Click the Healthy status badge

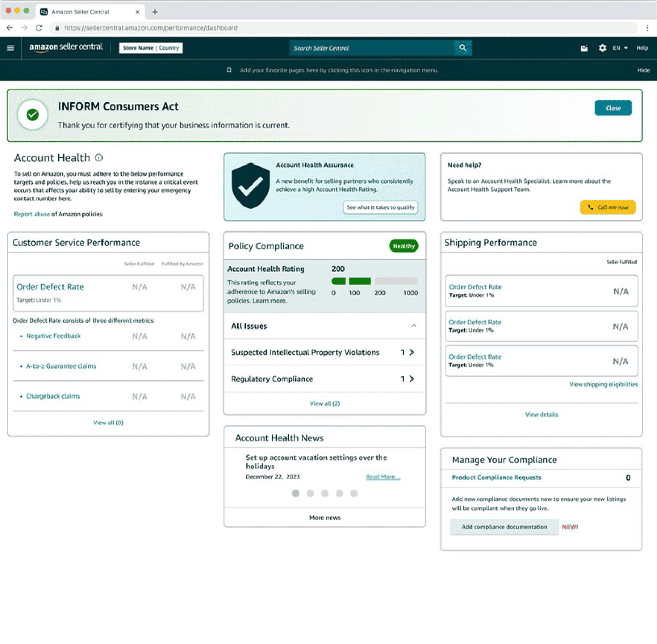point(404,246)
